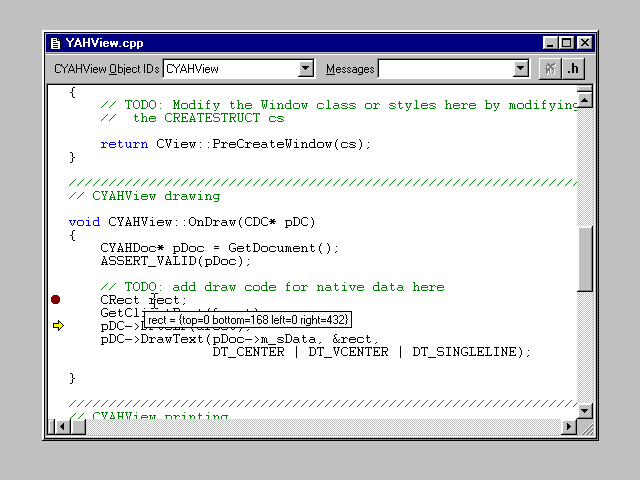Viewport: 640px width, 480px height.
Task: Expand the CYAHView Object IDs dropdown
Action: tap(307, 69)
